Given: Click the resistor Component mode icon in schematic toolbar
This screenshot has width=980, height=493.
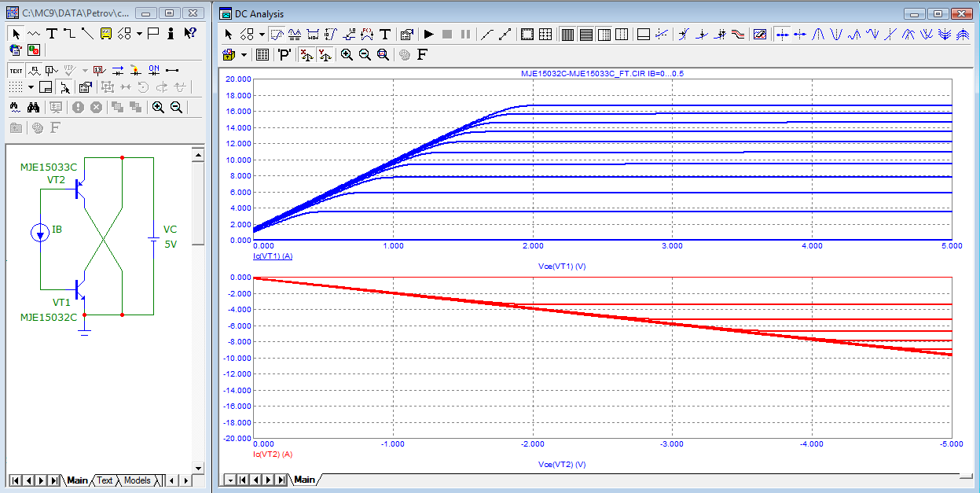Looking at the screenshot, I should point(34,33).
